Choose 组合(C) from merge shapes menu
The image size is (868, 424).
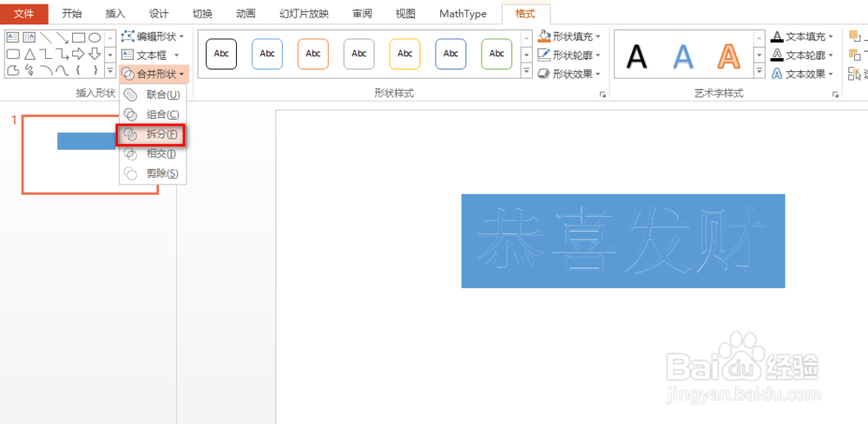pos(154,114)
